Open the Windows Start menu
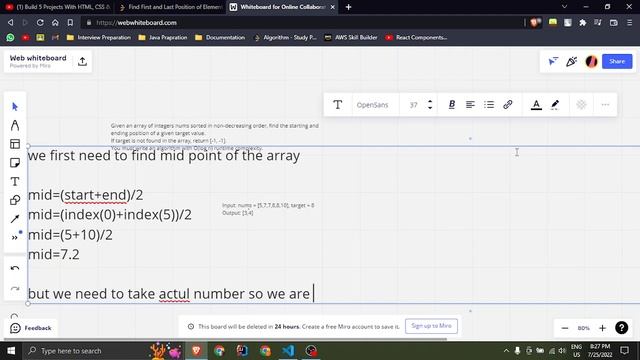This screenshot has height=360, width=640. [11, 351]
